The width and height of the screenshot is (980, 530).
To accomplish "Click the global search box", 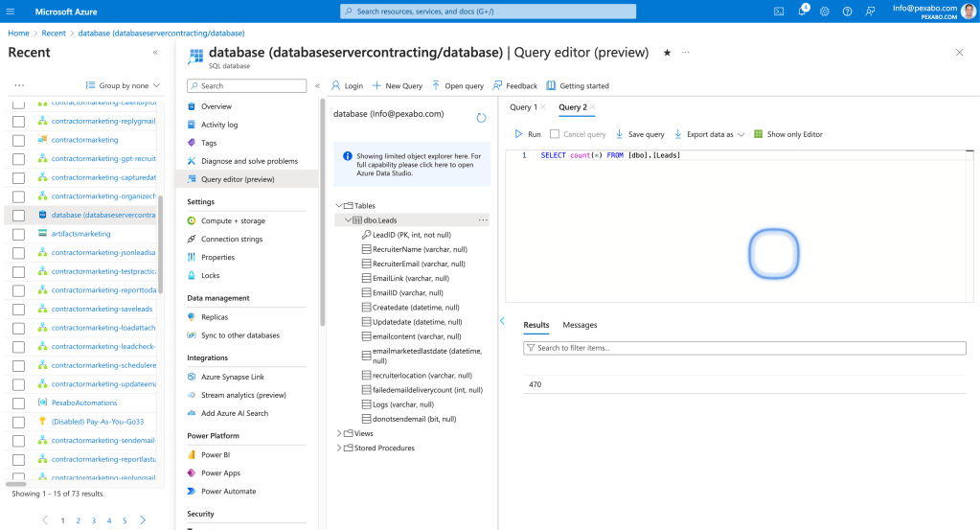I will (x=489, y=12).
